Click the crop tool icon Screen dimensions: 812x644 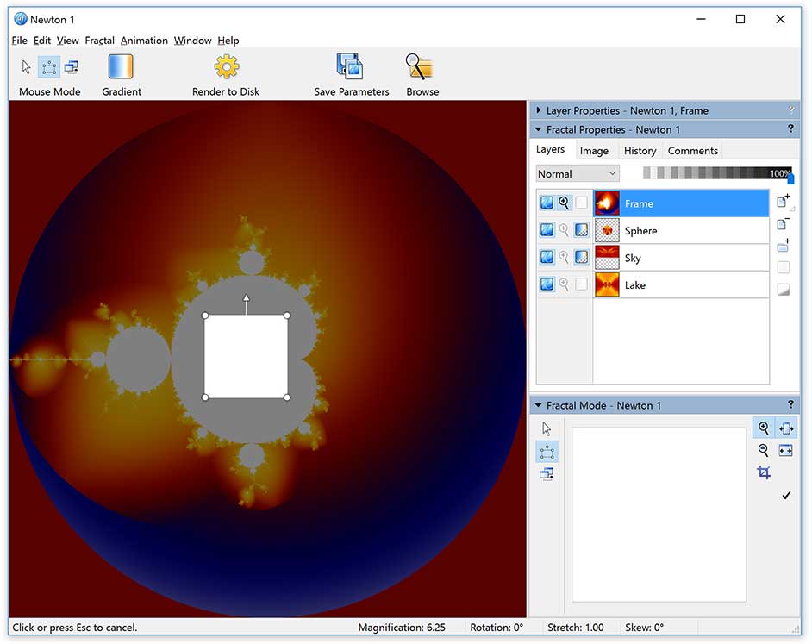click(x=764, y=472)
